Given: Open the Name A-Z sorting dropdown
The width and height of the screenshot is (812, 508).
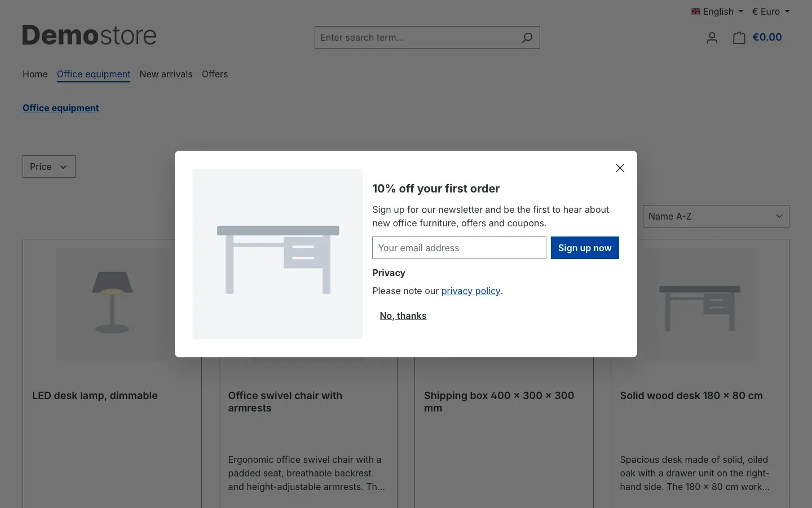Looking at the screenshot, I should 716,216.
